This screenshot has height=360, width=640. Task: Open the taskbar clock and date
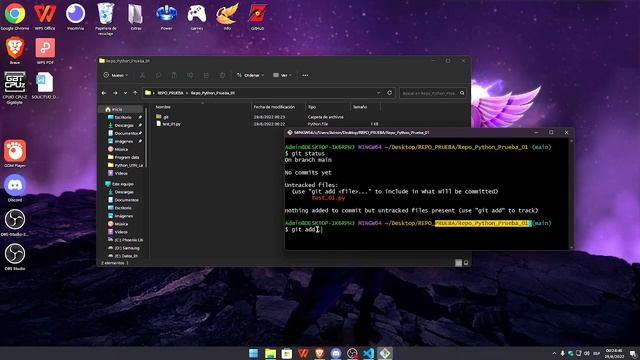614,353
